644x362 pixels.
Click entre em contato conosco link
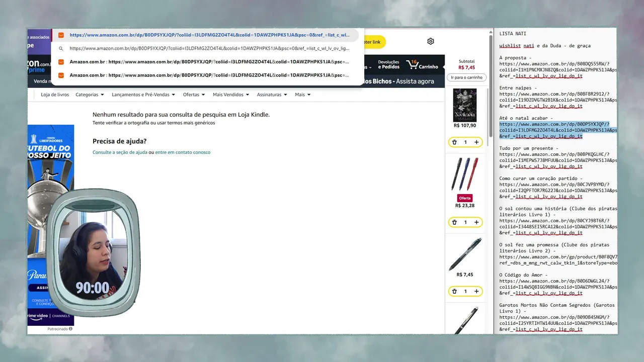tap(183, 152)
